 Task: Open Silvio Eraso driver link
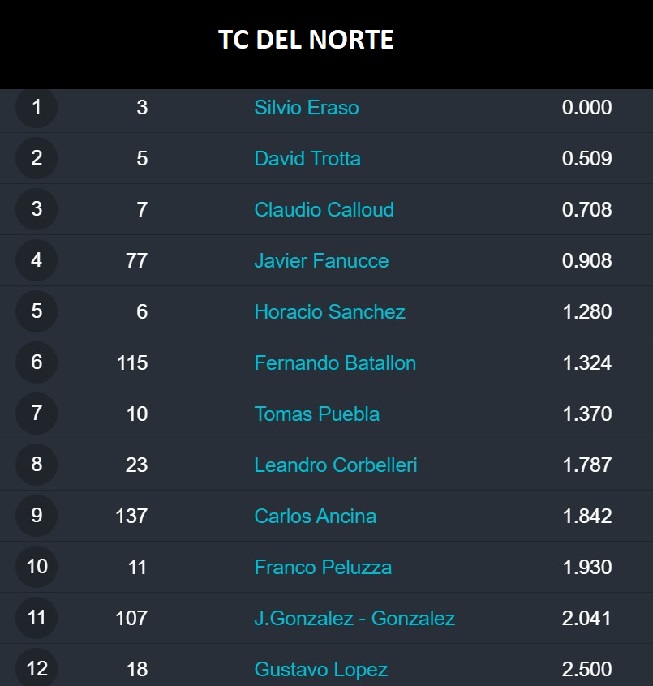coord(307,108)
